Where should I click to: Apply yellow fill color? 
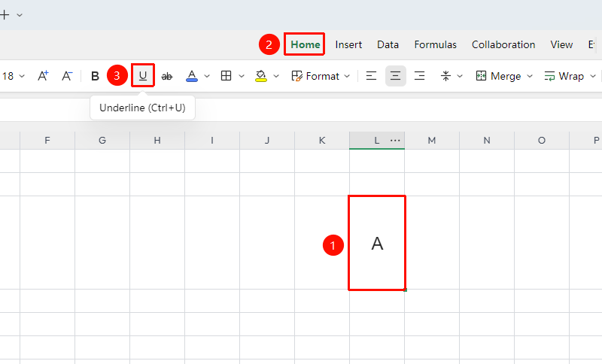point(260,76)
